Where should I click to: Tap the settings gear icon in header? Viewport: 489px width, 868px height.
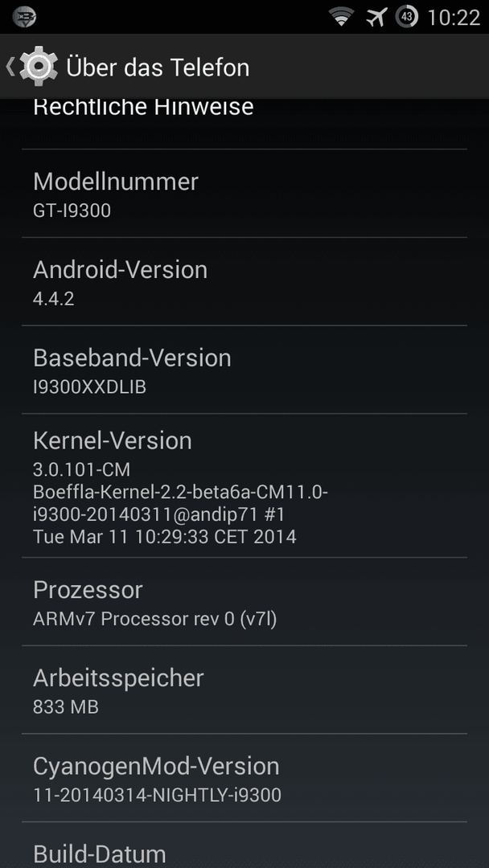pyautogui.click(x=39, y=67)
